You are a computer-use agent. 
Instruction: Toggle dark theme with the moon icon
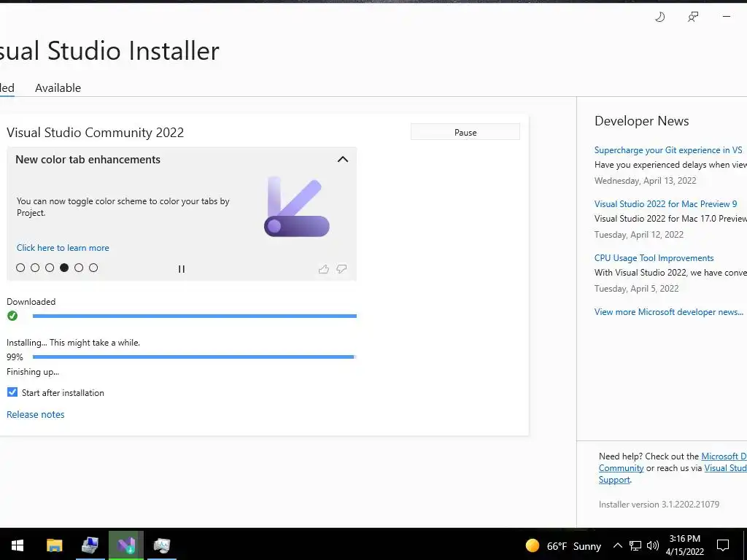click(659, 17)
